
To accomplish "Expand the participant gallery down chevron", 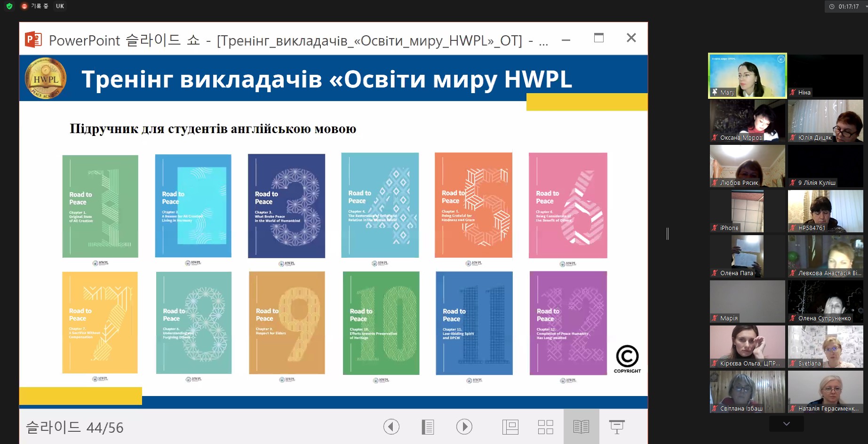I will (x=786, y=424).
